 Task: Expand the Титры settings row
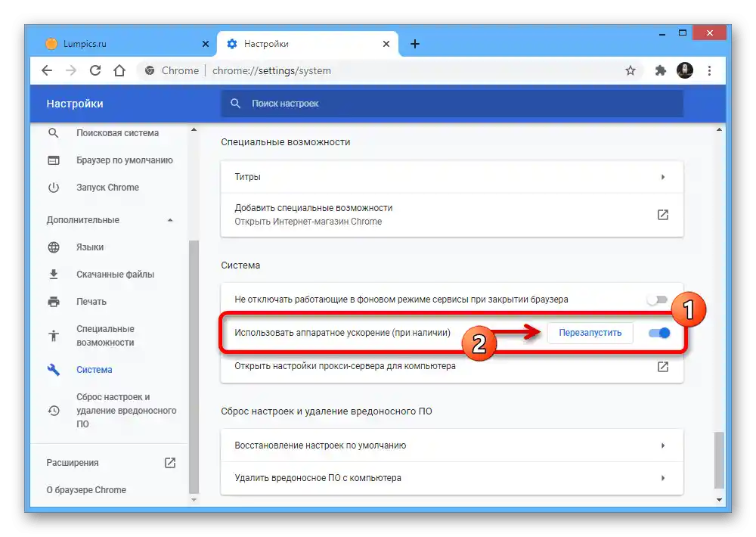click(663, 176)
